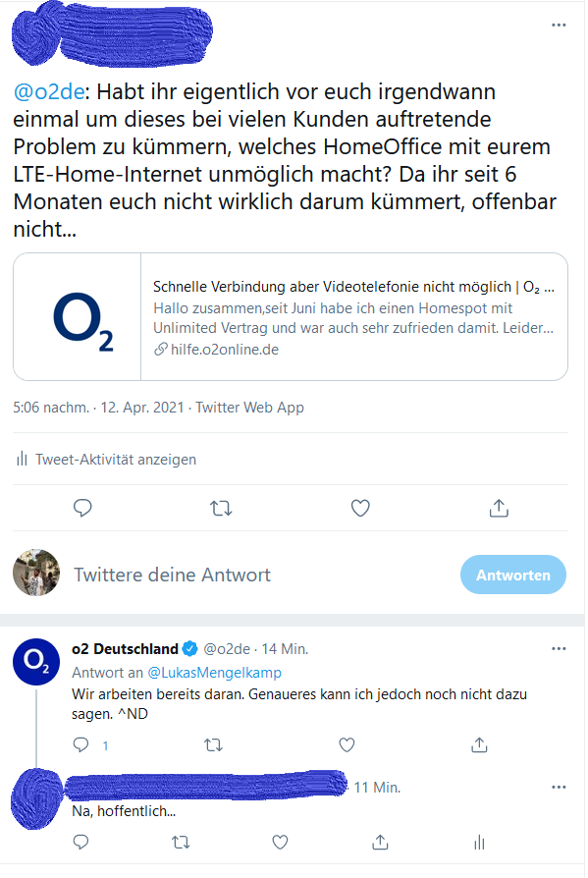Open @LukasMengelkamp profile link
588x878 pixels.
214,673
